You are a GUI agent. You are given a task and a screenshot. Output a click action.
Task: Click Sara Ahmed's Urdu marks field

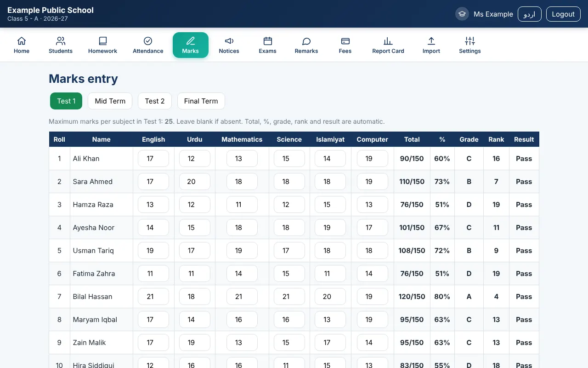pos(195,181)
